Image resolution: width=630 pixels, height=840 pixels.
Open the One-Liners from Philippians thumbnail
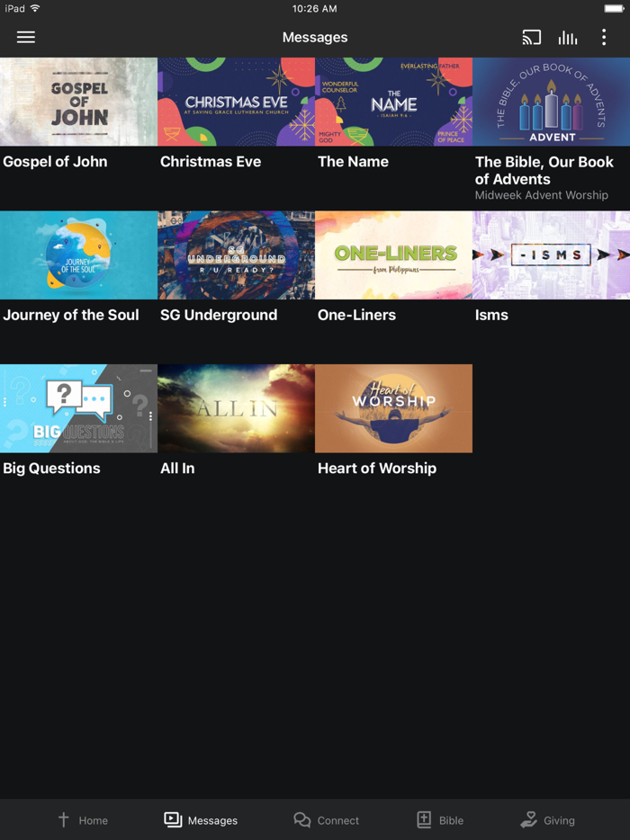coord(393,255)
